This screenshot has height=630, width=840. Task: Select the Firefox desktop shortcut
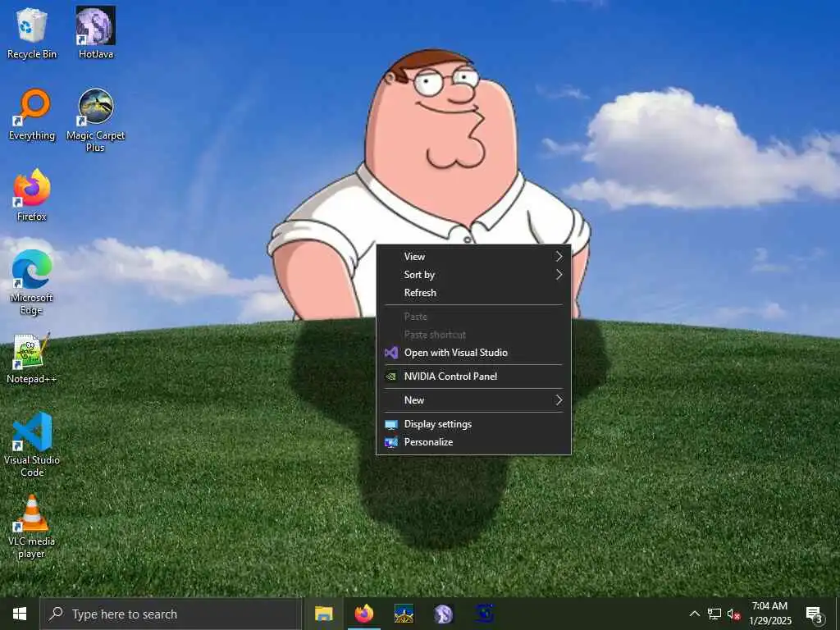(x=32, y=195)
